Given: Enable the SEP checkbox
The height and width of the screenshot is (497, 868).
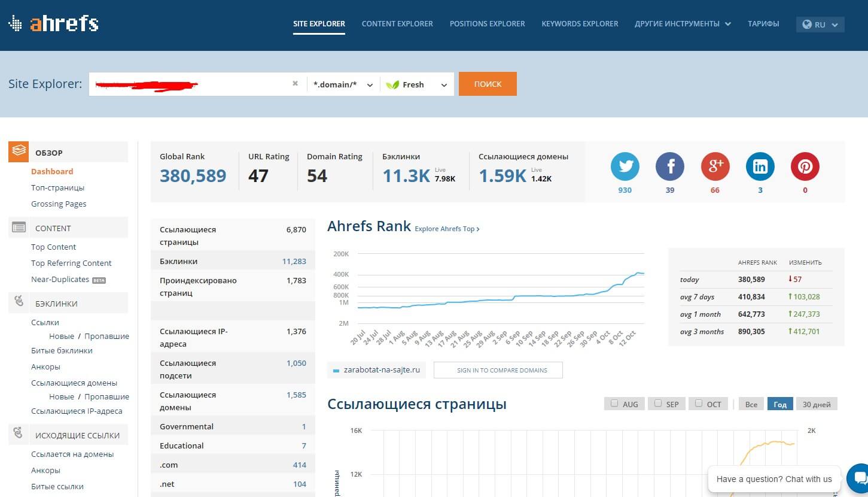Looking at the screenshot, I should coord(658,404).
